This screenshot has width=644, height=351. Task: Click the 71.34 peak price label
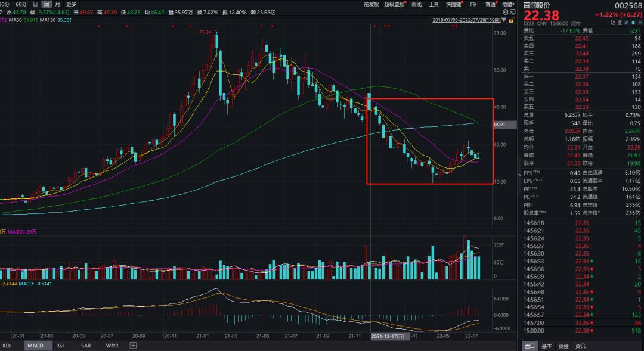click(x=205, y=32)
